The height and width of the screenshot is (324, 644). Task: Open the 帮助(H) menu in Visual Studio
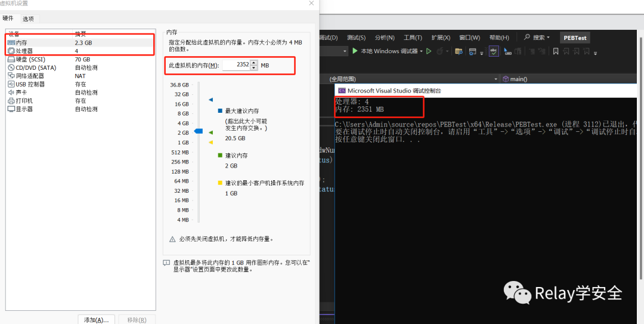click(499, 38)
